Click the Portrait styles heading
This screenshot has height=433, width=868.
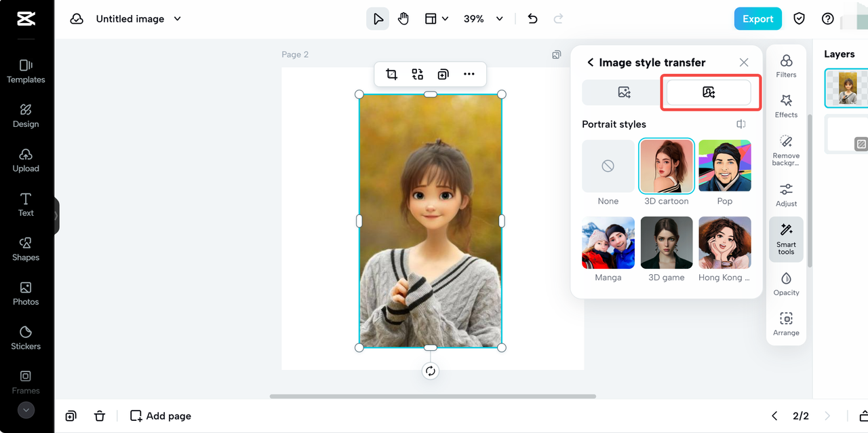(614, 124)
